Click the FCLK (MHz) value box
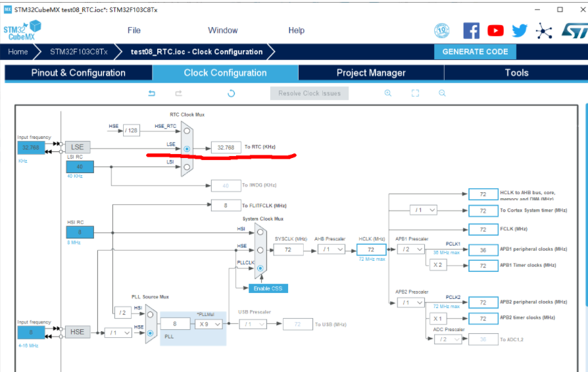The width and height of the screenshot is (588, 372). click(483, 229)
